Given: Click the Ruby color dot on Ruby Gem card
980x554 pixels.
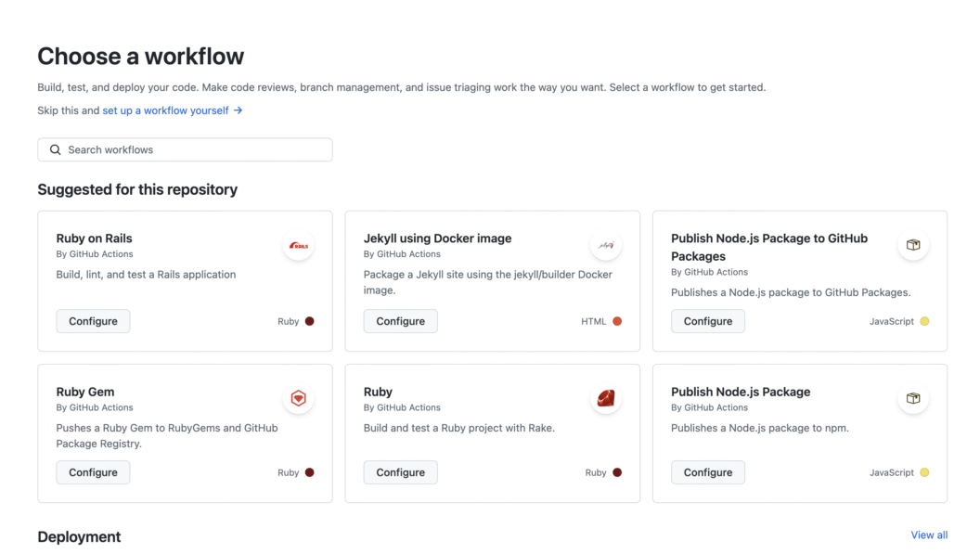Looking at the screenshot, I should [309, 472].
